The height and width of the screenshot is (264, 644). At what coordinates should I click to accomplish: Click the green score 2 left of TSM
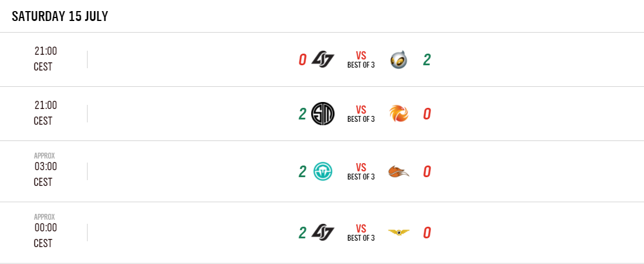point(302,114)
